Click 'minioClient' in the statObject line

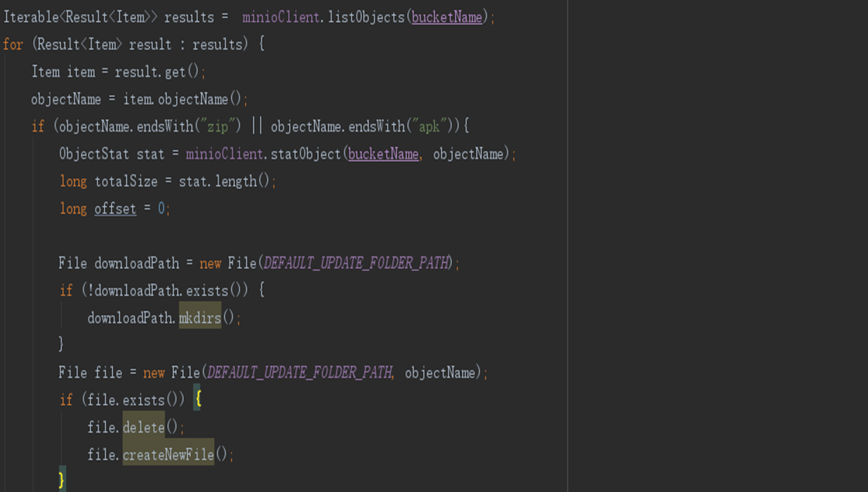pyautogui.click(x=224, y=154)
